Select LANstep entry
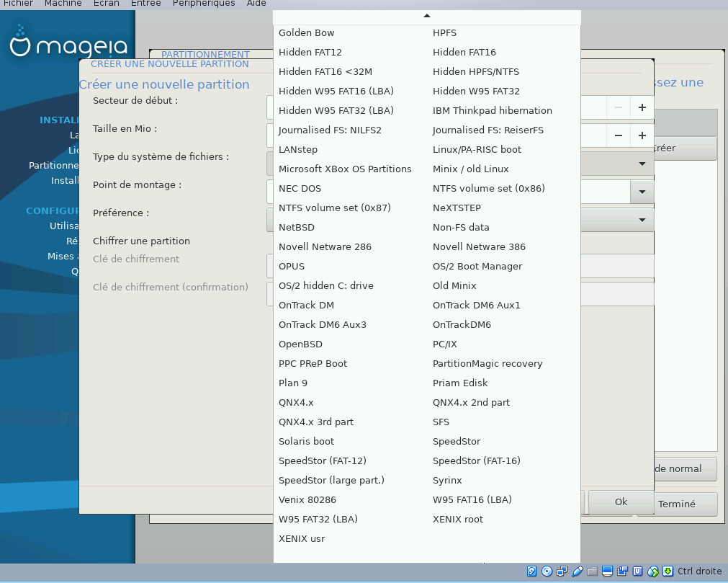728x583 pixels. point(298,150)
